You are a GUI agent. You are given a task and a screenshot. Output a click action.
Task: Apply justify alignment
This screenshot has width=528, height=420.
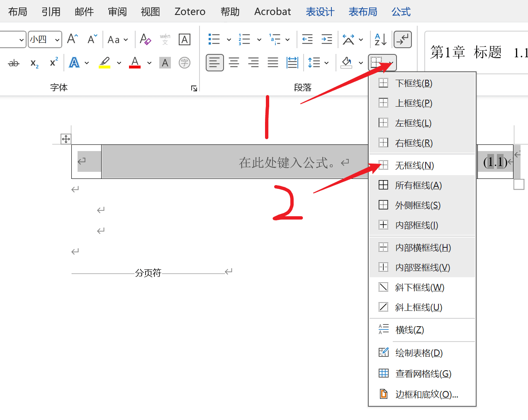273,63
